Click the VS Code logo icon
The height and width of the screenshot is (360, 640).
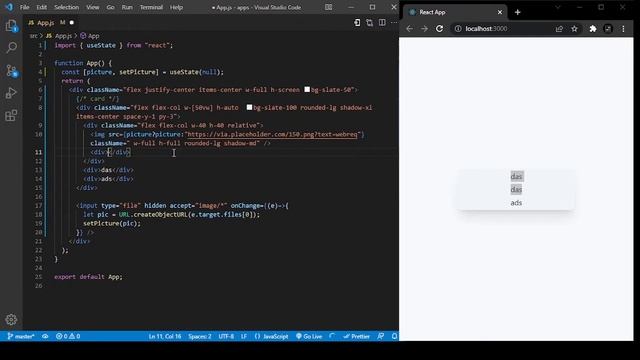(x=9, y=7)
